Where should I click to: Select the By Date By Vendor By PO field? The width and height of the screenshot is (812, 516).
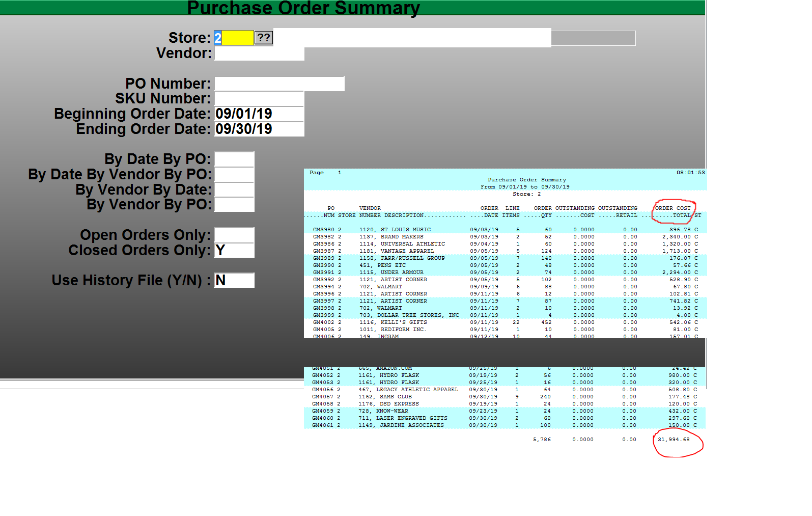click(234, 175)
